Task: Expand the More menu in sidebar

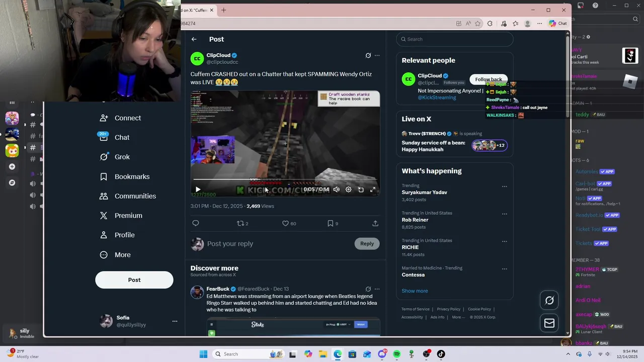Action: (115, 255)
